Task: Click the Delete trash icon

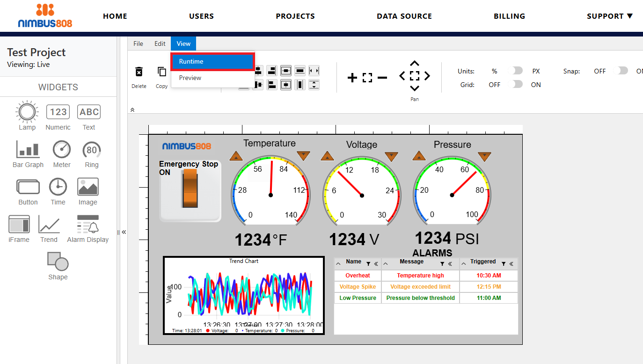Action: coord(139,72)
